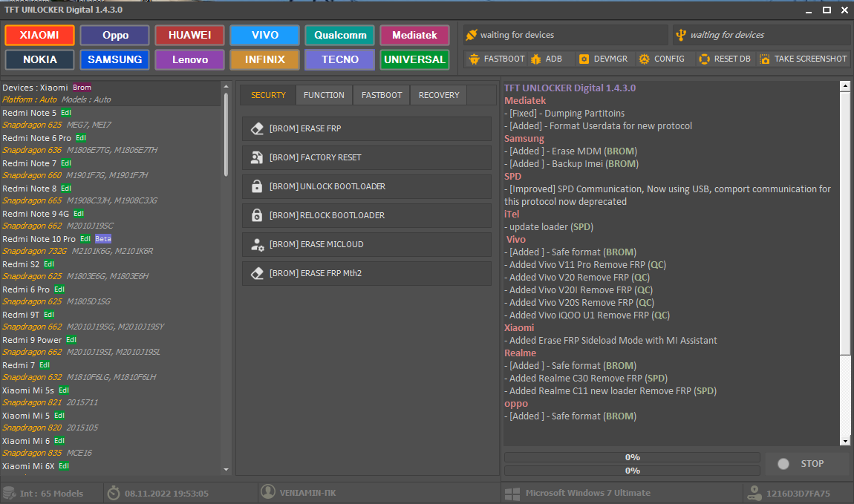Select the VIVO brand button
The height and width of the screenshot is (504, 854).
tap(264, 35)
